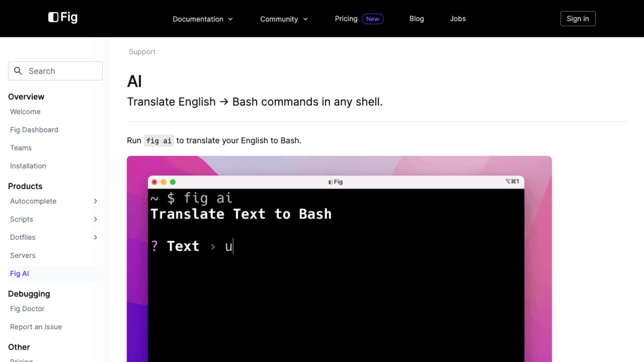Open the Servers sidebar link
The image size is (644, 362).
(23, 255)
